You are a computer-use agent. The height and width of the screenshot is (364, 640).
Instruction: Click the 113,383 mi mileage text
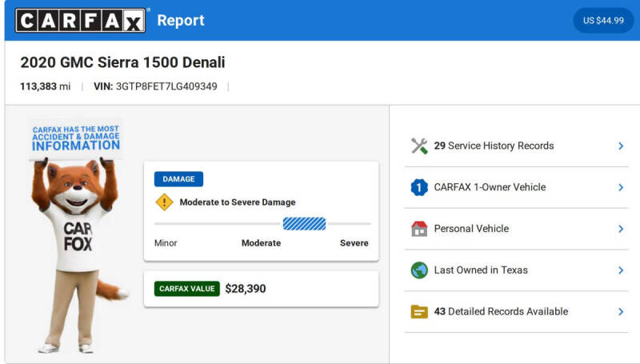tap(46, 86)
